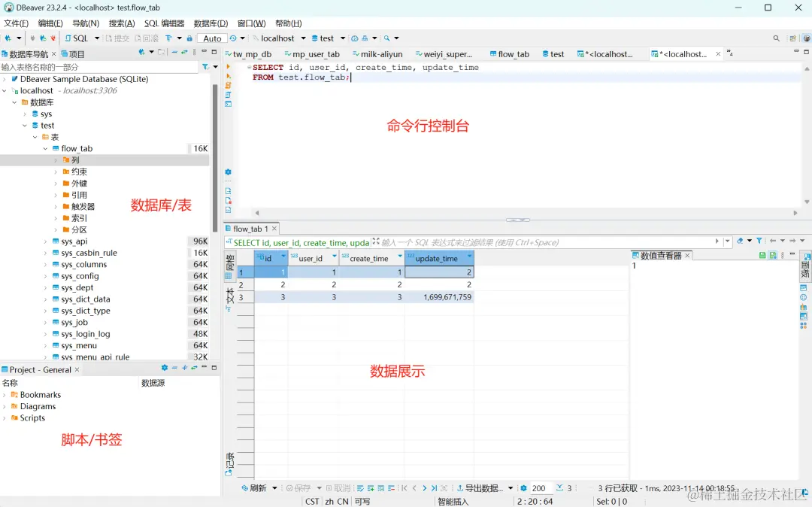Open the 数据库(D) menu
The width and height of the screenshot is (812, 507).
211,23
